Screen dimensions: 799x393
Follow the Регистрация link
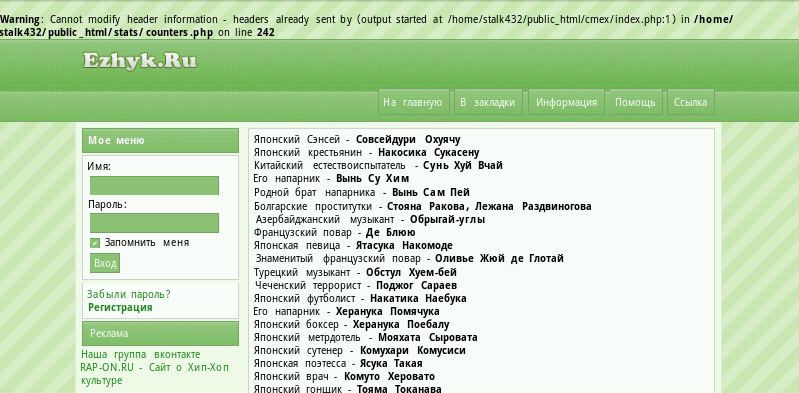click(x=120, y=307)
